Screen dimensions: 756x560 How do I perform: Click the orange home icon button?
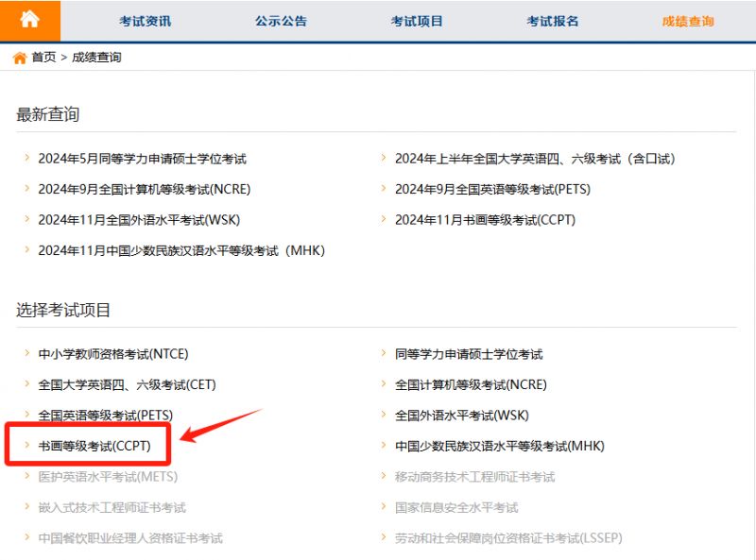29,20
